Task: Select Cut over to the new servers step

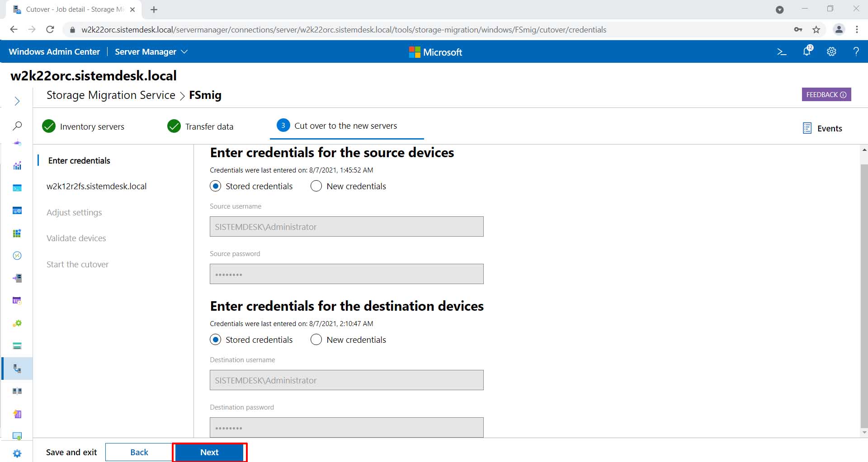Action: (x=337, y=126)
